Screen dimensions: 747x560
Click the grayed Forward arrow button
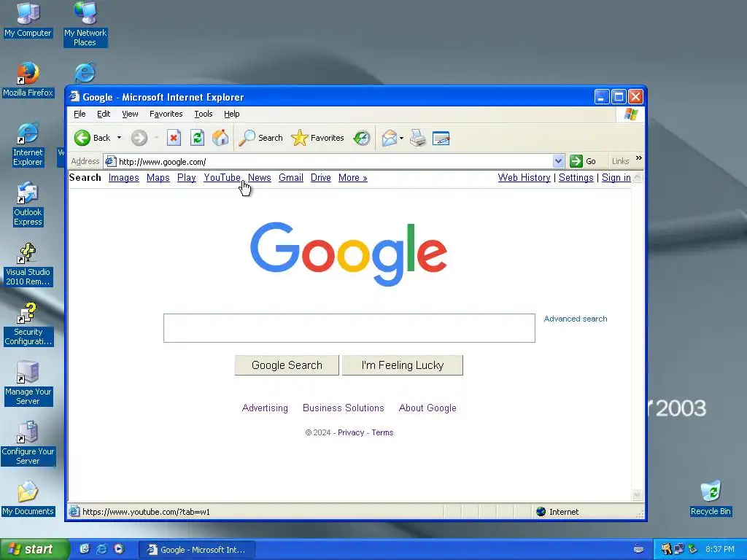[139, 138]
